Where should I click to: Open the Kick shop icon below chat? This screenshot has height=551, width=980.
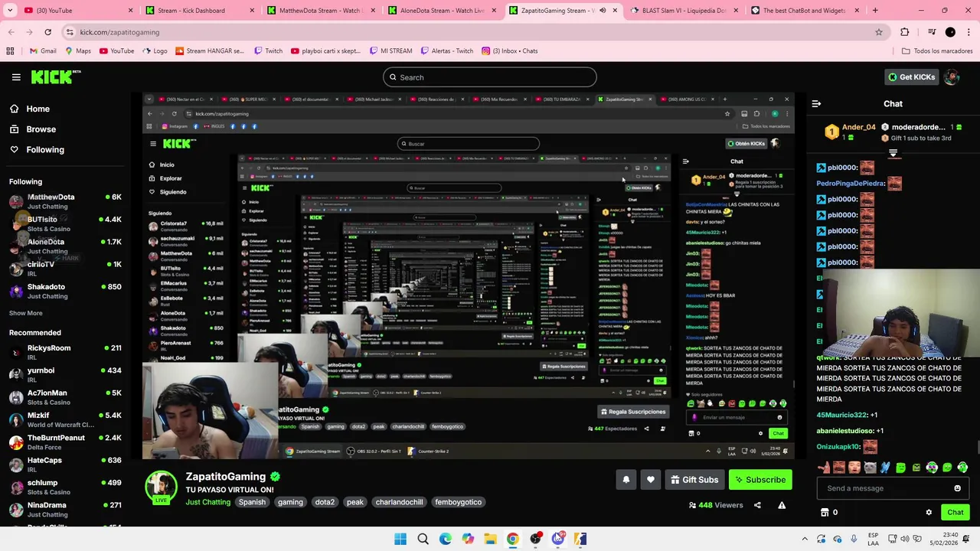coord(825,513)
